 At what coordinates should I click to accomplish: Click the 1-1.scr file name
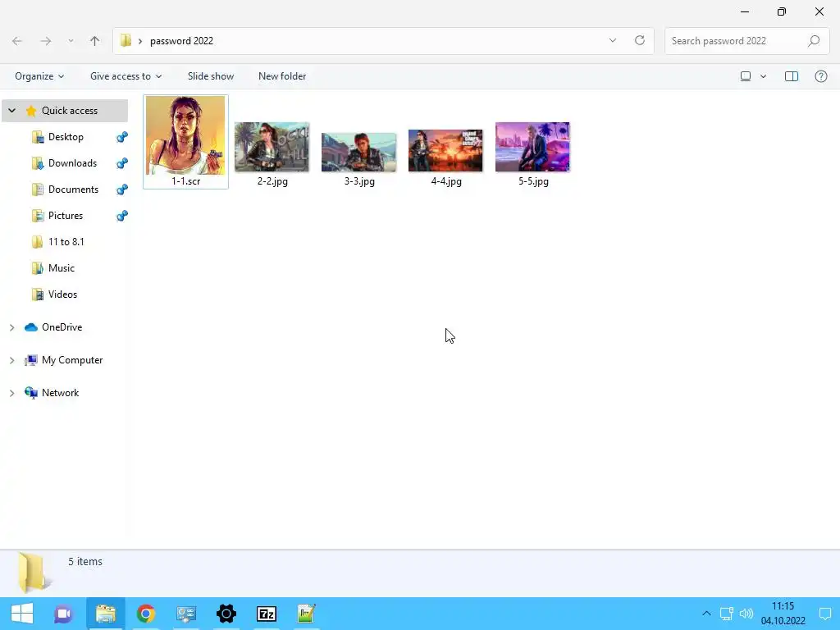pos(186,181)
